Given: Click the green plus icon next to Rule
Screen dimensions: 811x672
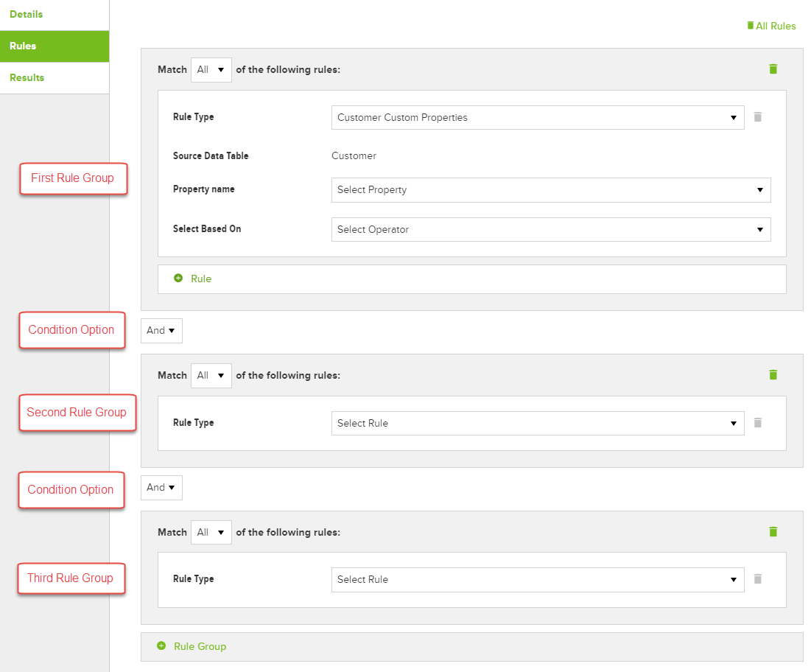Looking at the screenshot, I should point(178,279).
